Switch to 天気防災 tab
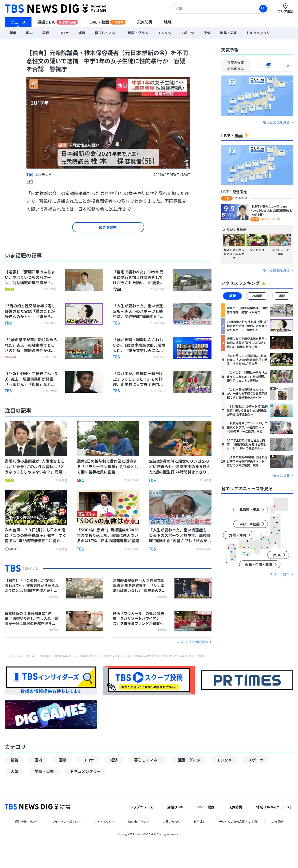This screenshot has height=868, width=298. tap(144, 22)
